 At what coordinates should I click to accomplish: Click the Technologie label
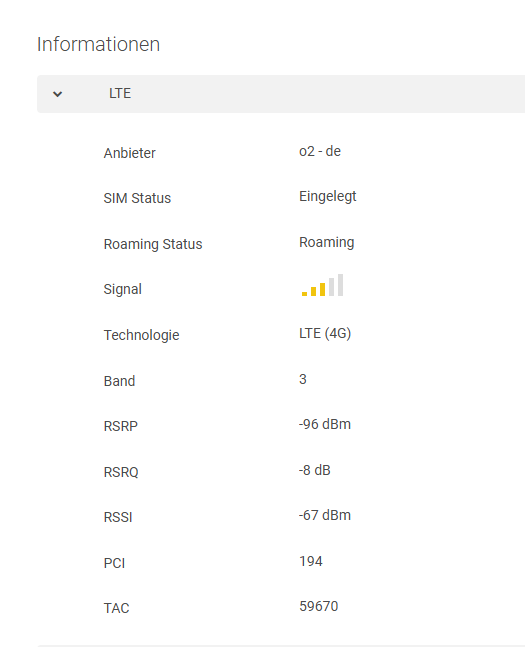[x=142, y=335]
